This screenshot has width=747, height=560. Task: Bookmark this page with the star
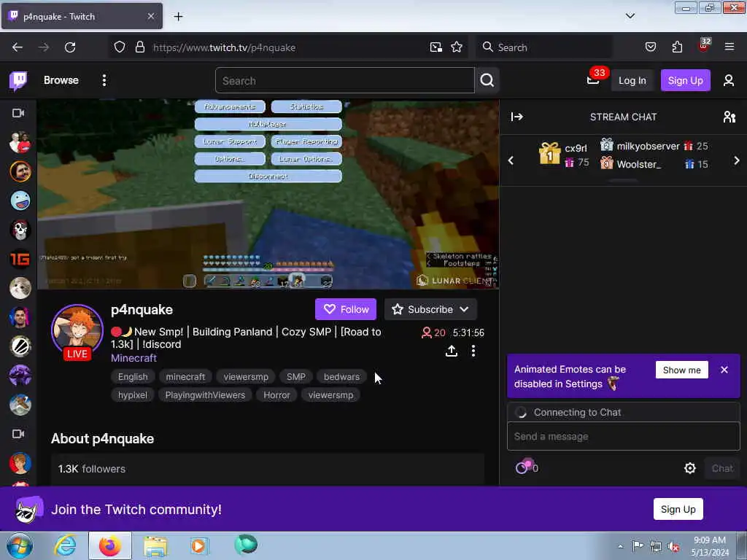[x=457, y=47]
